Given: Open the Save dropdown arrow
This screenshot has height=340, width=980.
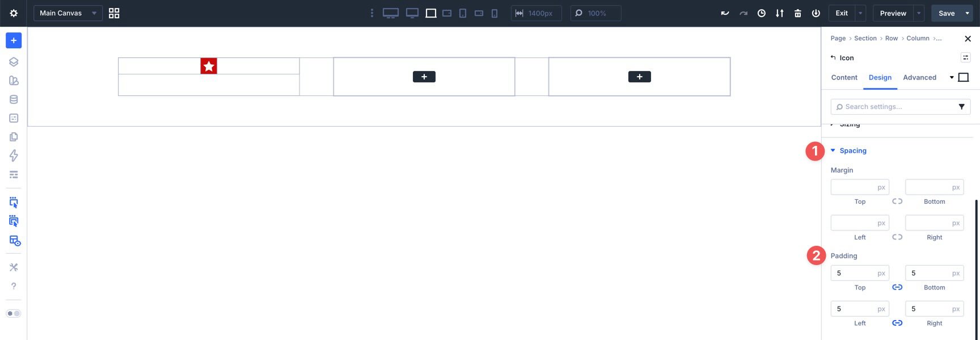Looking at the screenshot, I should (968, 13).
